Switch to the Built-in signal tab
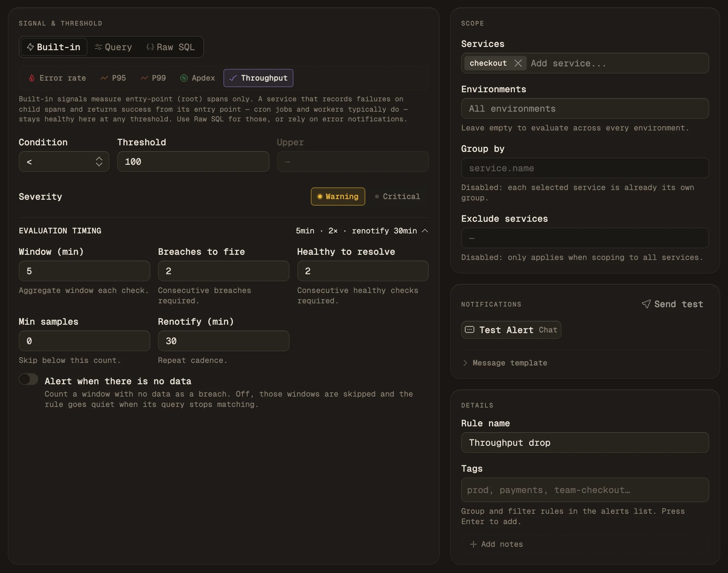Viewport: 728px width, 573px height. [54, 47]
